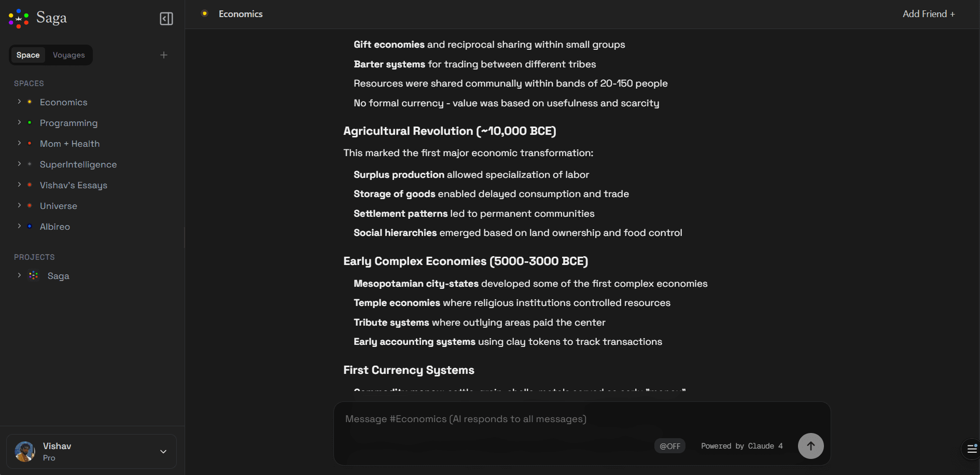Click the yellow dot beside Economics header

(205, 13)
